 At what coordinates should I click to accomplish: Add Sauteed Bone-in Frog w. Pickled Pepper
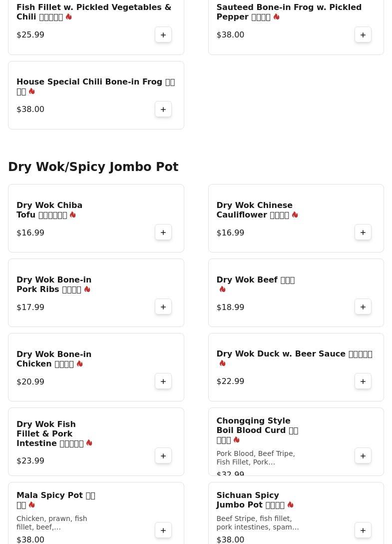(363, 35)
